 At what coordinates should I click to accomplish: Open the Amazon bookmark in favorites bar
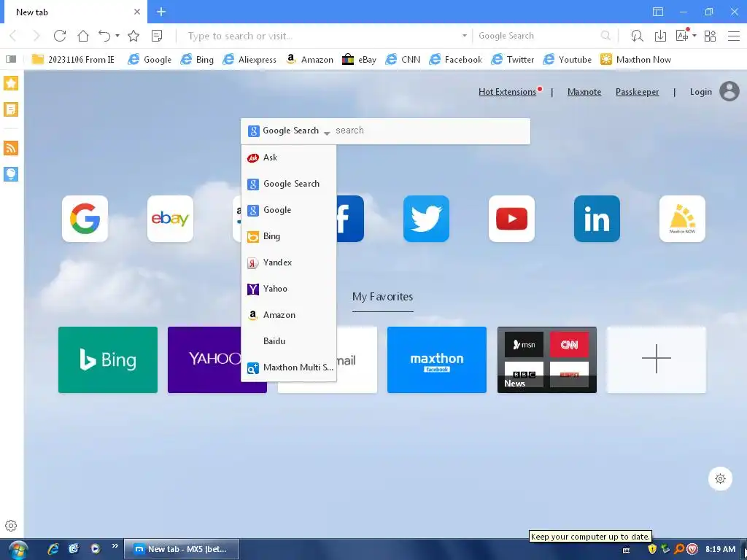[x=309, y=60]
